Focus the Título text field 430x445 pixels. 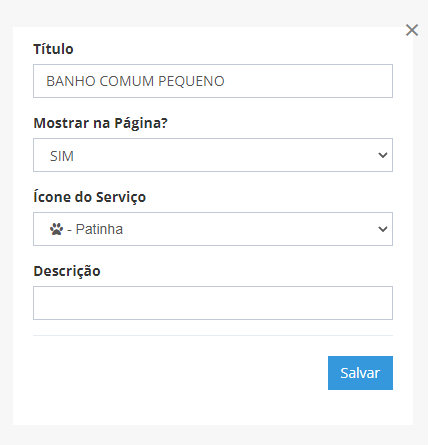213,81
